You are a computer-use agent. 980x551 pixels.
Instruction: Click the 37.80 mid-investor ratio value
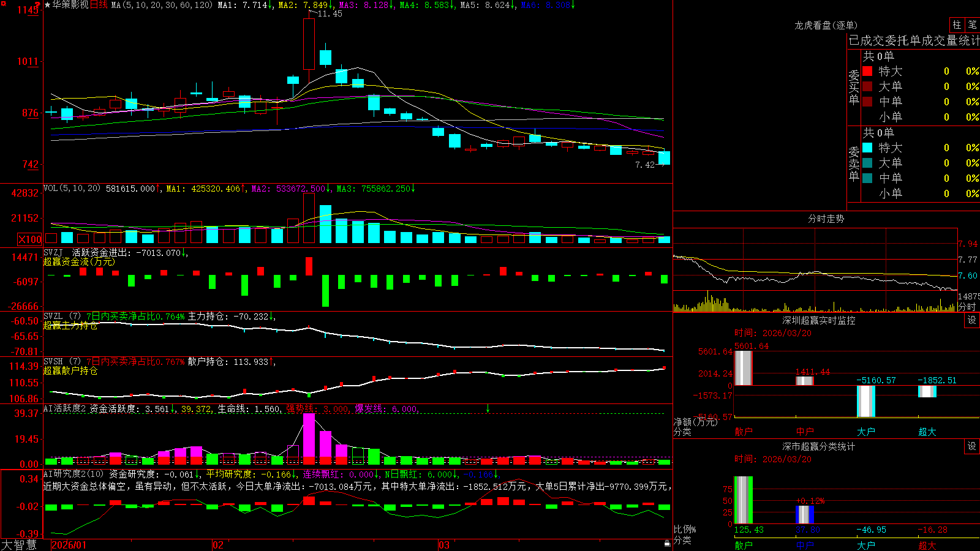(808, 530)
